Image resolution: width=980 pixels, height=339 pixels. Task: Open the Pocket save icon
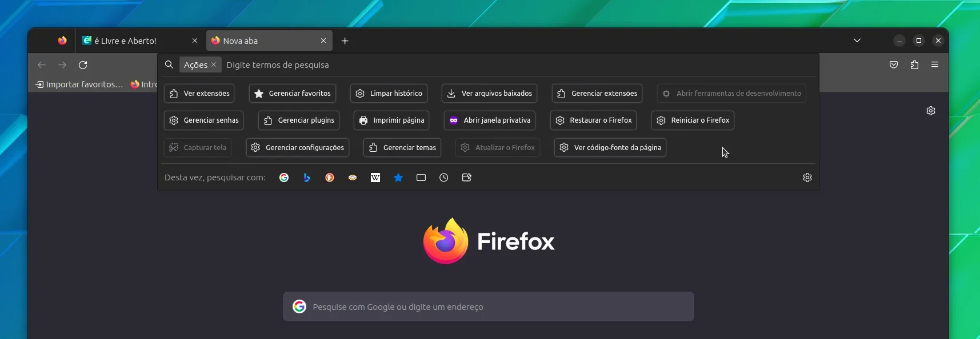894,64
